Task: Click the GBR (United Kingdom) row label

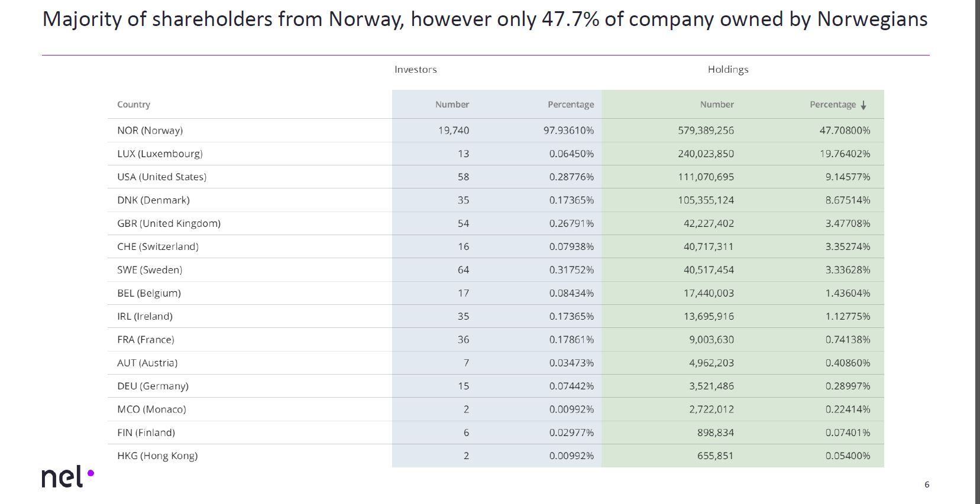Action: click(x=169, y=223)
